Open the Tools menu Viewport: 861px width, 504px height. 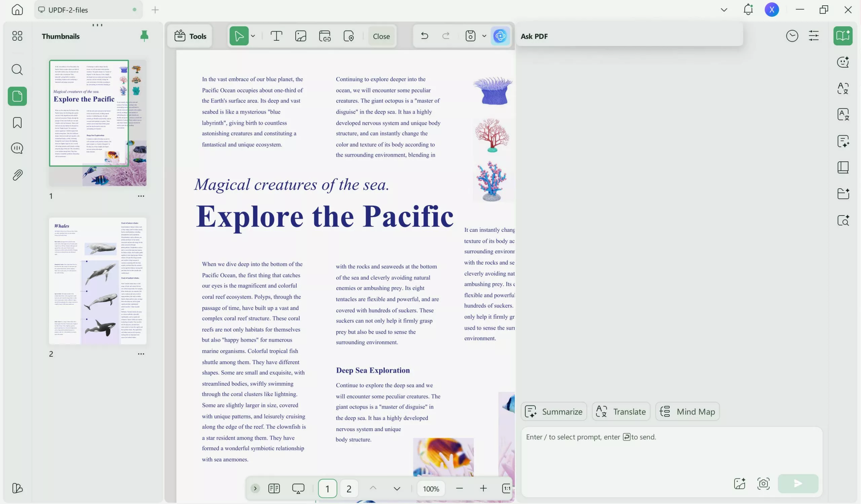click(190, 36)
